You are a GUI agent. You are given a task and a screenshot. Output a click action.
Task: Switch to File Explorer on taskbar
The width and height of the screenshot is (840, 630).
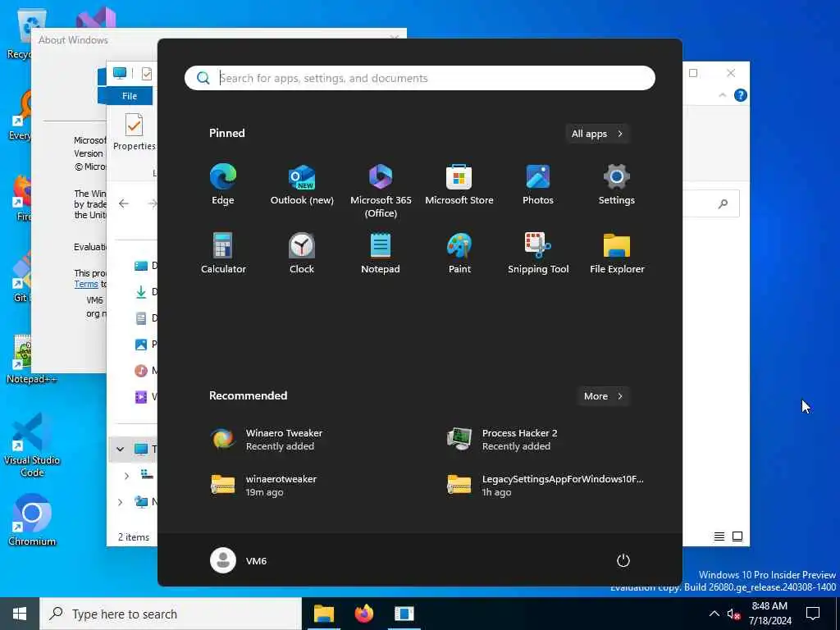point(323,614)
